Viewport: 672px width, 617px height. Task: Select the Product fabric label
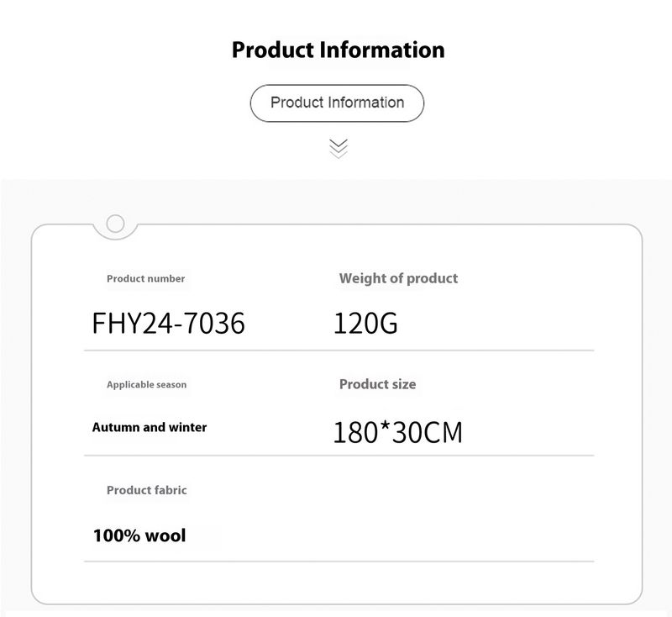pos(146,490)
